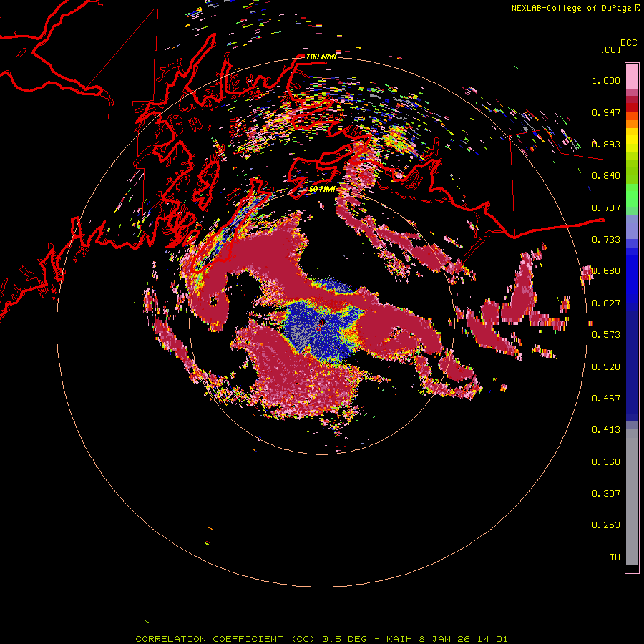Select the 0.787 legend value
The width and height of the screenshot is (644, 644).
point(606,208)
